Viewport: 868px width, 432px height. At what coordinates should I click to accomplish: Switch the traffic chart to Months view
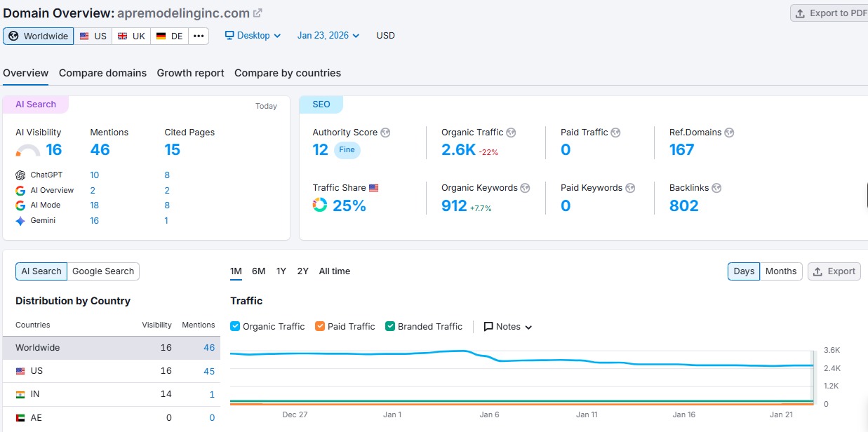[781, 271]
